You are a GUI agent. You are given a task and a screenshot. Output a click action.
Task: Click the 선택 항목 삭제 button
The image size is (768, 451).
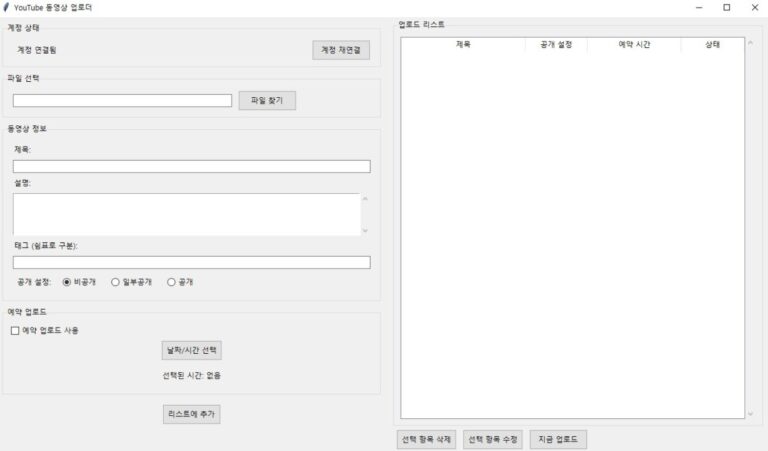pyautogui.click(x=426, y=439)
